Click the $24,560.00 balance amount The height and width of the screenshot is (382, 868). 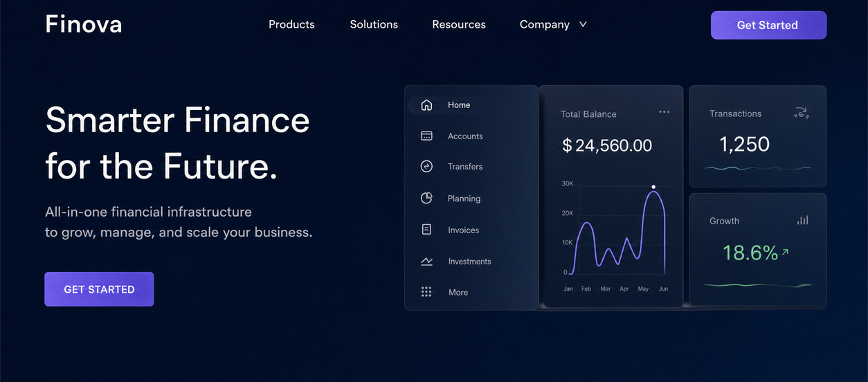coord(607,145)
